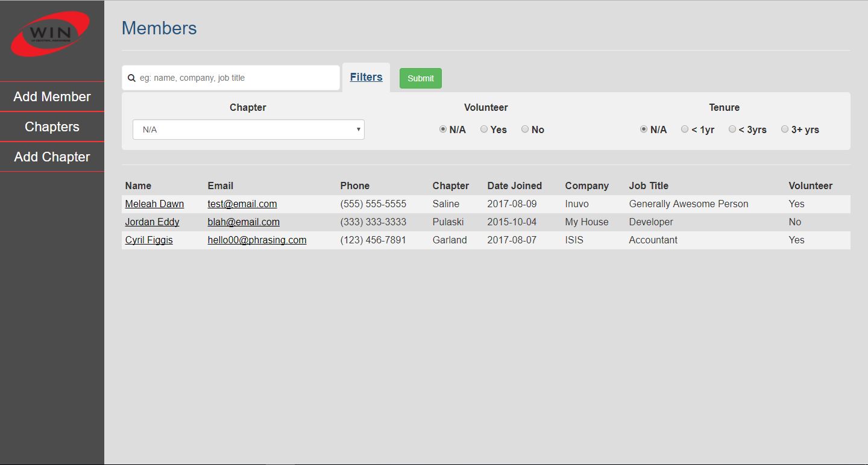Click the Volunteer column header in the table
The height and width of the screenshot is (465, 868).
point(811,186)
